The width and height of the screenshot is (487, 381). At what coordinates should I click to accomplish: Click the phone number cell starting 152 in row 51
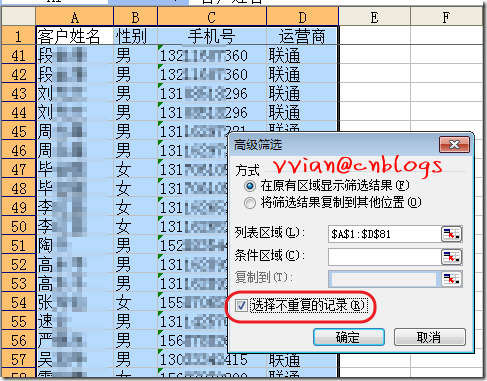coord(192,245)
